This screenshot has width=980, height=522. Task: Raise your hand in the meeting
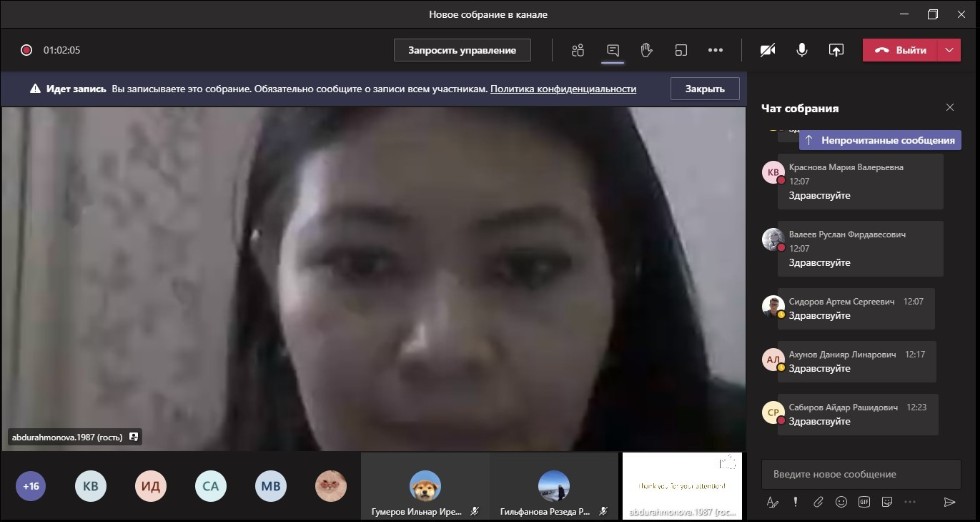click(x=646, y=50)
